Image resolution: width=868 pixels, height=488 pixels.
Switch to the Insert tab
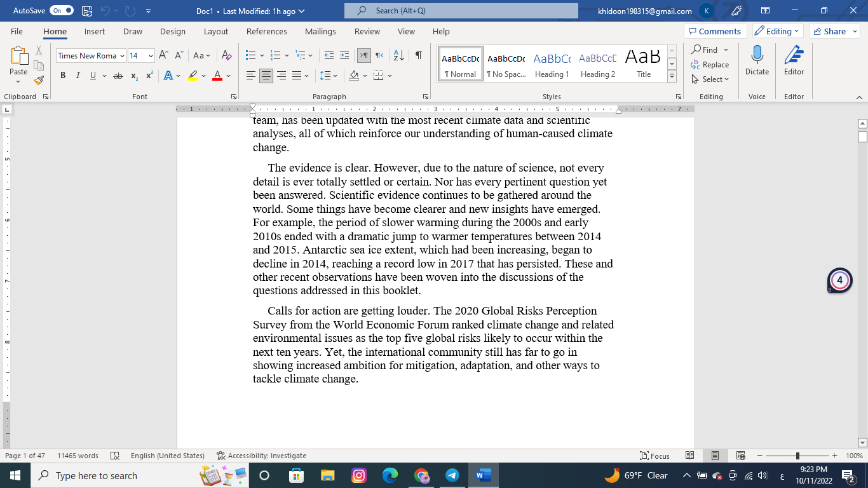coord(95,31)
